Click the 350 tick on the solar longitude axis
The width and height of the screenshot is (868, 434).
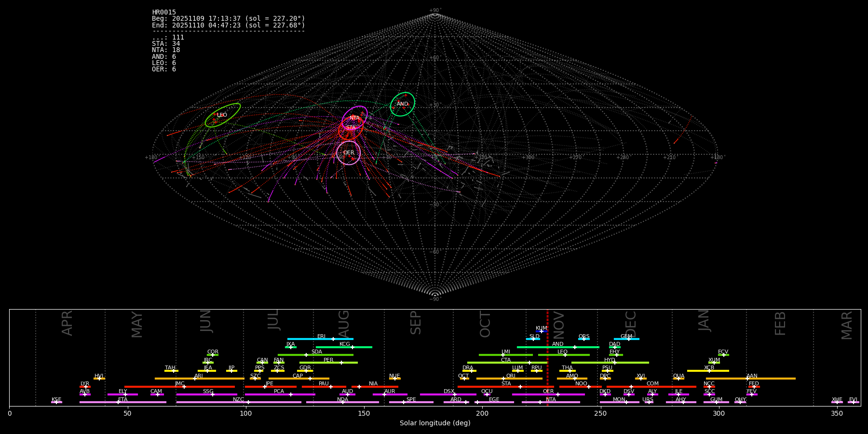pos(837,414)
